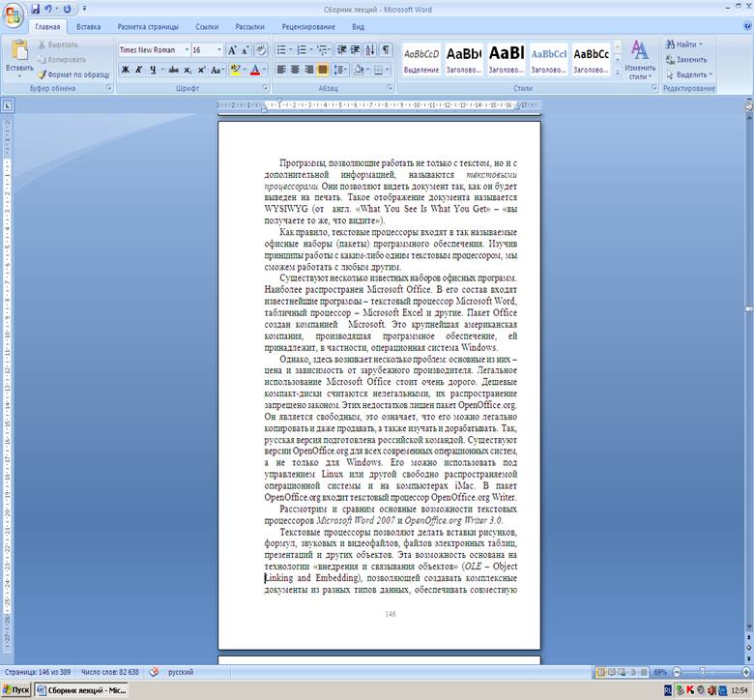The image size is (754, 700).
Task: Toggle underline Ч formatting
Action: click(x=153, y=70)
